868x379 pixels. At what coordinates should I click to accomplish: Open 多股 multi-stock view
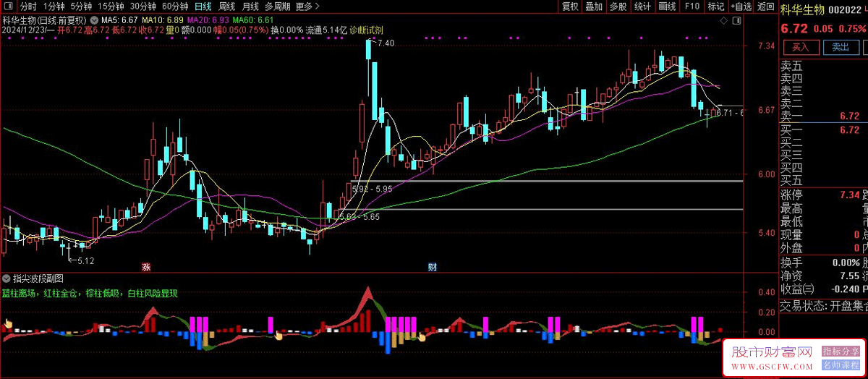click(618, 7)
